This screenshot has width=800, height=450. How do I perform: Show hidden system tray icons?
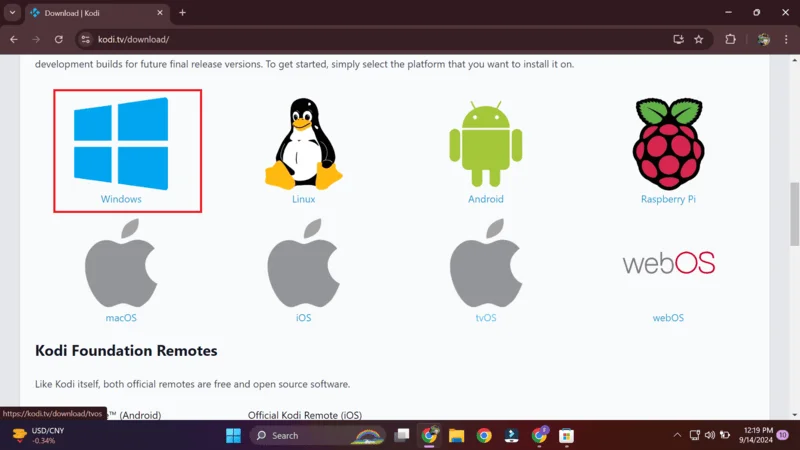(x=677, y=435)
